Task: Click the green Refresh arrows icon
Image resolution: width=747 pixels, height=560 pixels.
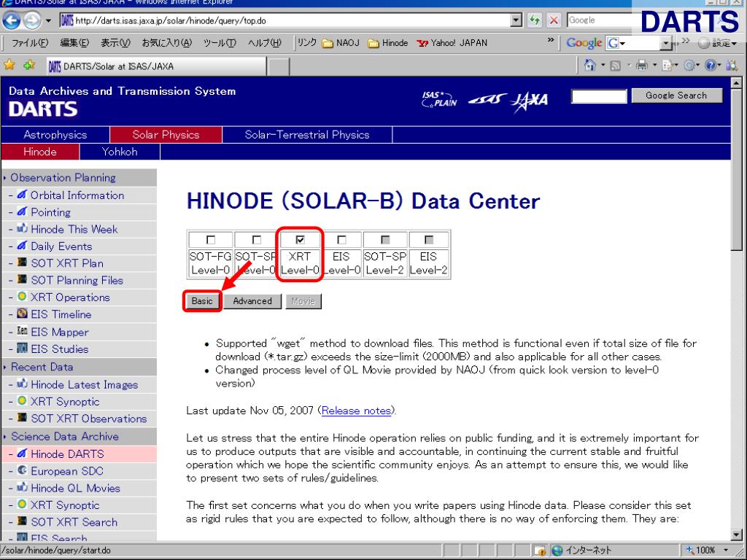Action: click(x=535, y=20)
